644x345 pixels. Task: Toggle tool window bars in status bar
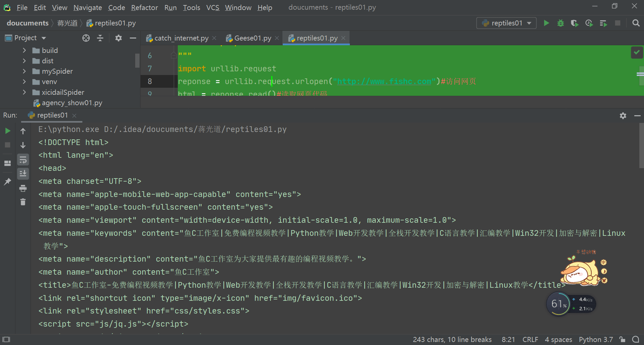(6, 339)
